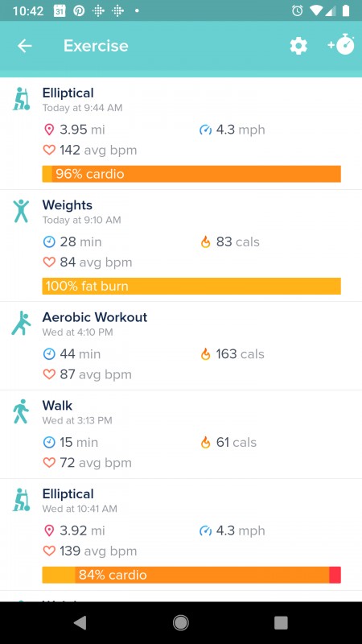The height and width of the screenshot is (644, 362).
Task: Open Weights entry from 9:10 AM
Action: coord(181,246)
